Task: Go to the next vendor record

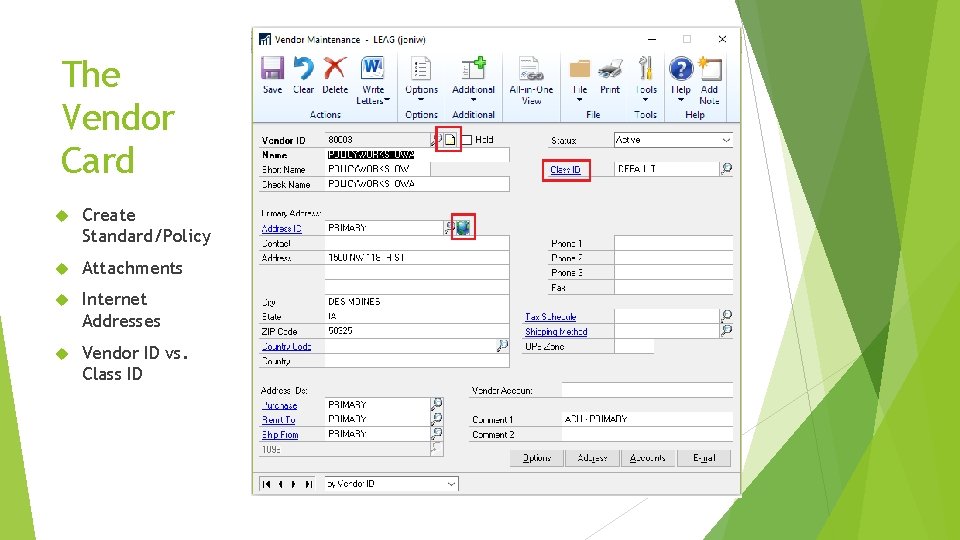Action: (294, 484)
